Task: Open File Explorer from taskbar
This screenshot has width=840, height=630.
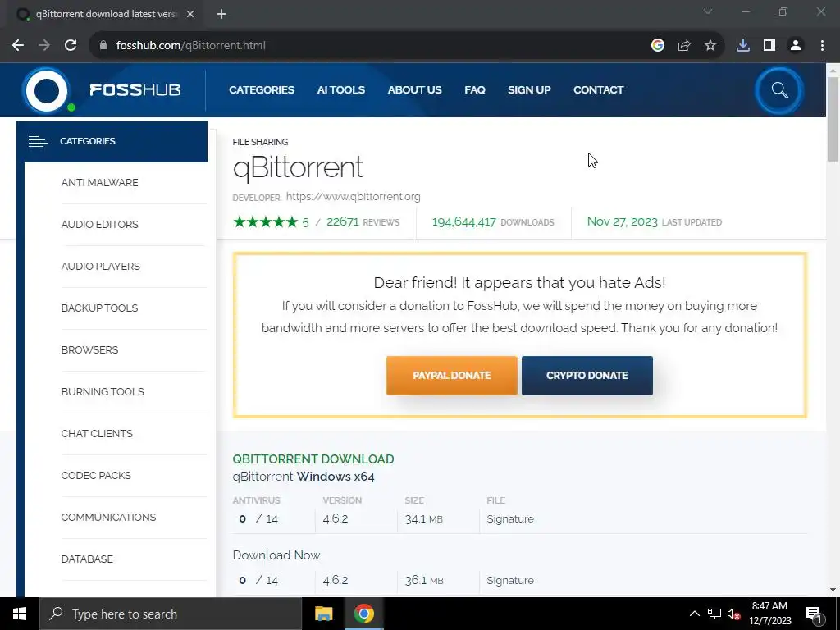Action: point(323,614)
